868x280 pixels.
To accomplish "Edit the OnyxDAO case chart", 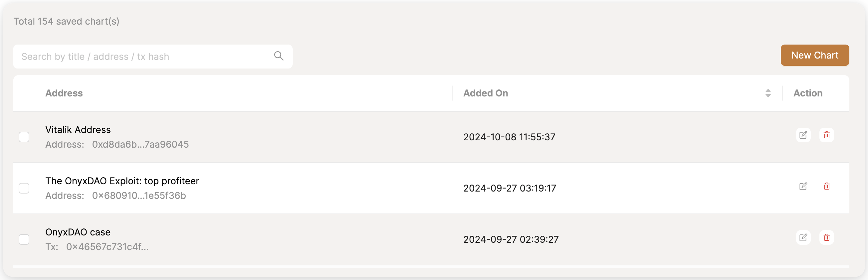I will click(x=803, y=237).
